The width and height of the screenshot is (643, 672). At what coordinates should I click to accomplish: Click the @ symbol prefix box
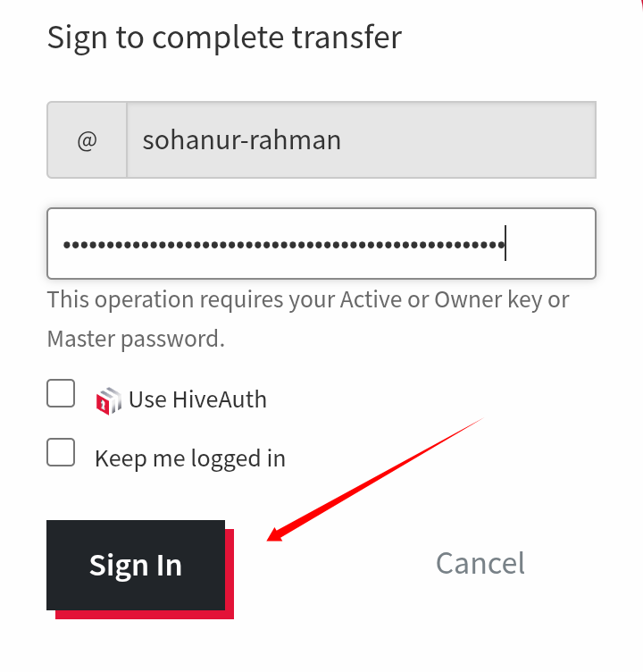pos(87,139)
